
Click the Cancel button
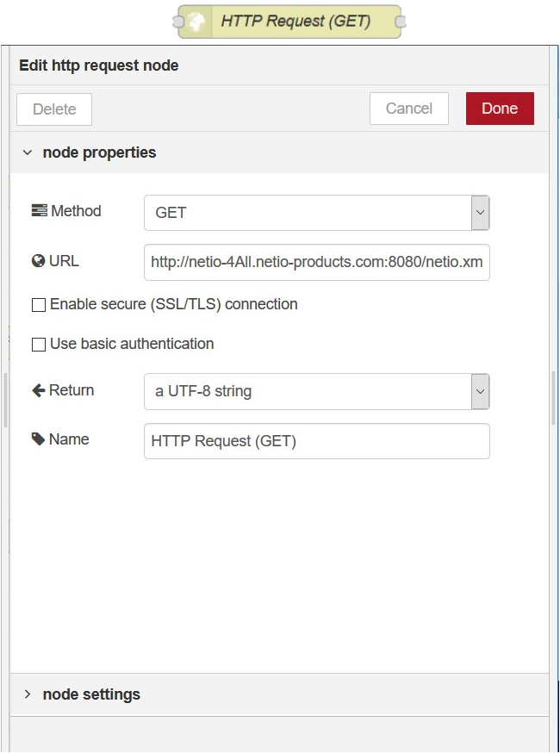408,109
